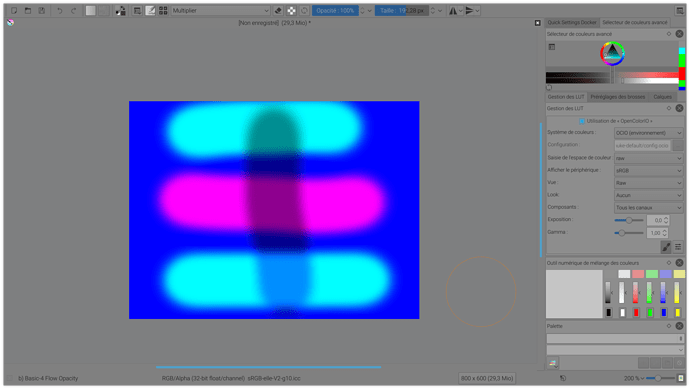Click the Exposition value field
Image resolution: width=690 pixels, height=388 pixels.
click(658, 220)
